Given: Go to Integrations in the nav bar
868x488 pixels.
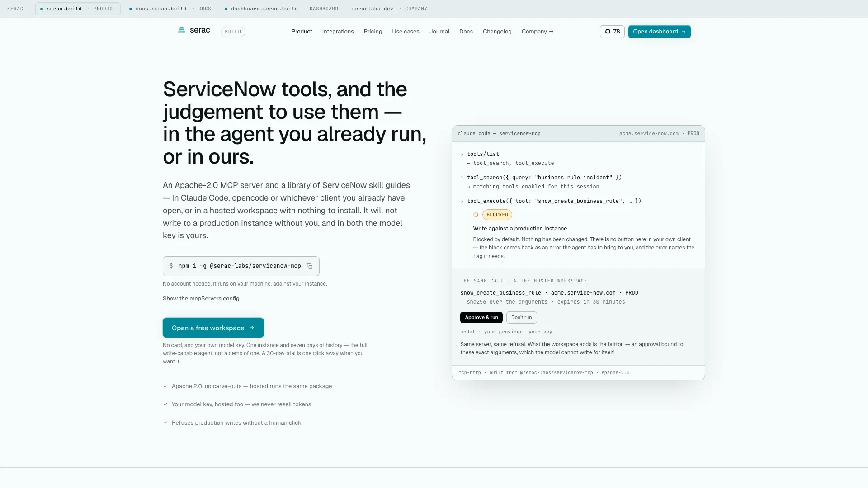Looking at the screenshot, I should [x=338, y=32].
